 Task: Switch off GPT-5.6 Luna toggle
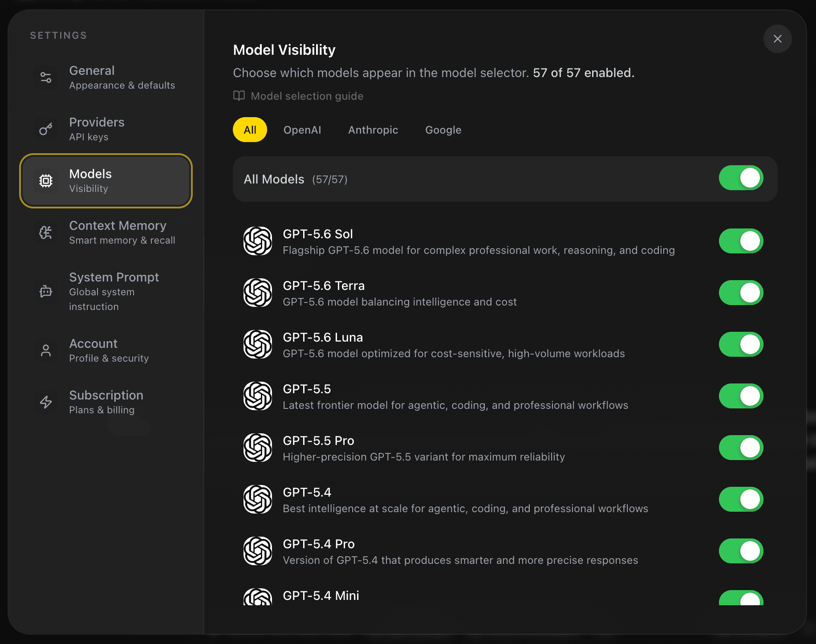tap(741, 344)
